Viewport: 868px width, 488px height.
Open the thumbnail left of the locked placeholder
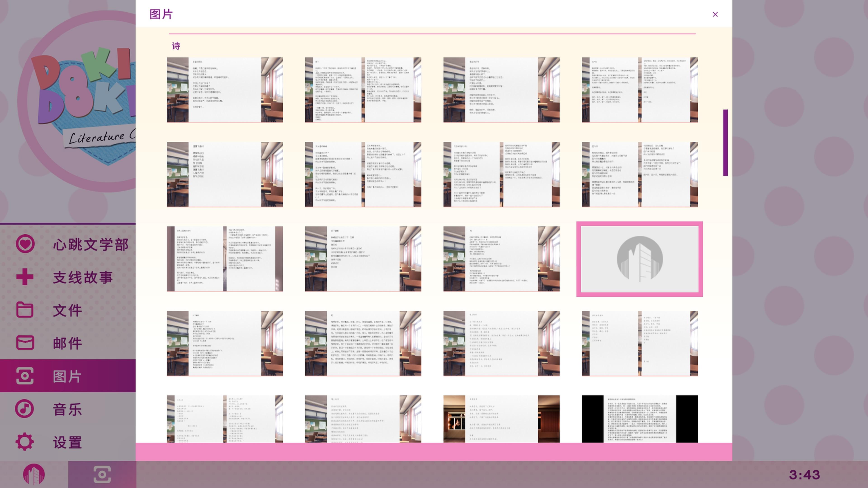click(501, 259)
